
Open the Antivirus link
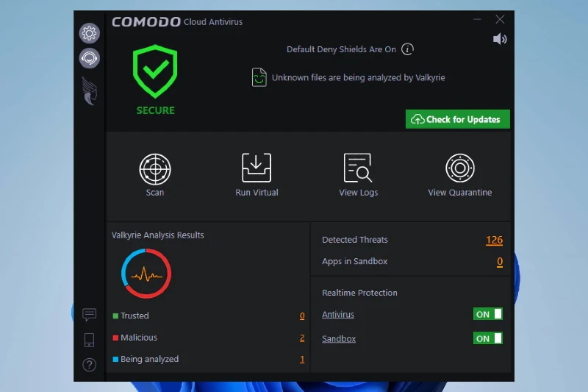point(338,315)
